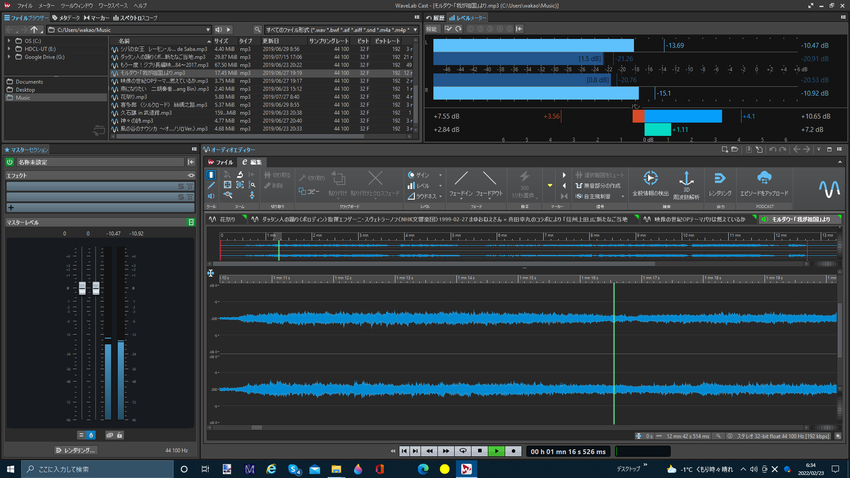Open the Loudness (ラウドネス) dropdown arrow
850x478 pixels.
click(440, 196)
